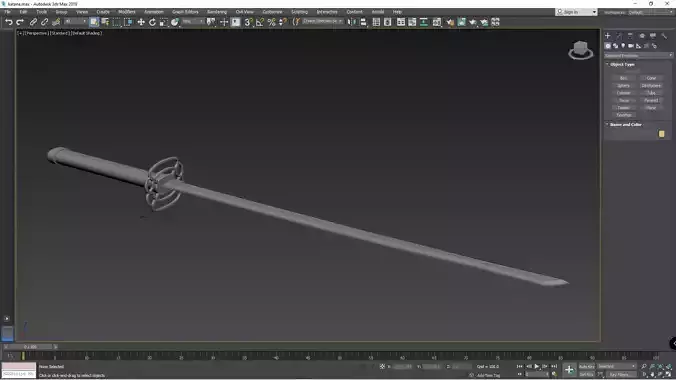Open the Help menu
This screenshot has height=380, width=676.
click(397, 12)
